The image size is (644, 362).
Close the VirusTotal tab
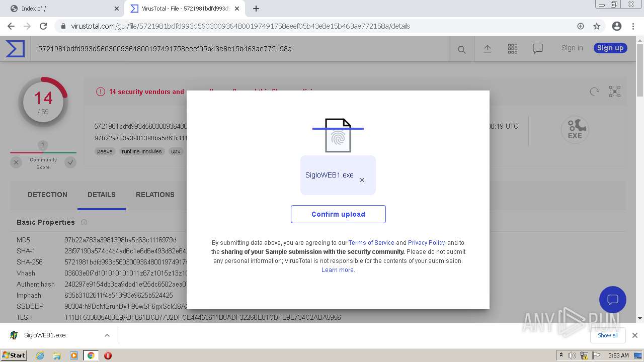point(236,9)
